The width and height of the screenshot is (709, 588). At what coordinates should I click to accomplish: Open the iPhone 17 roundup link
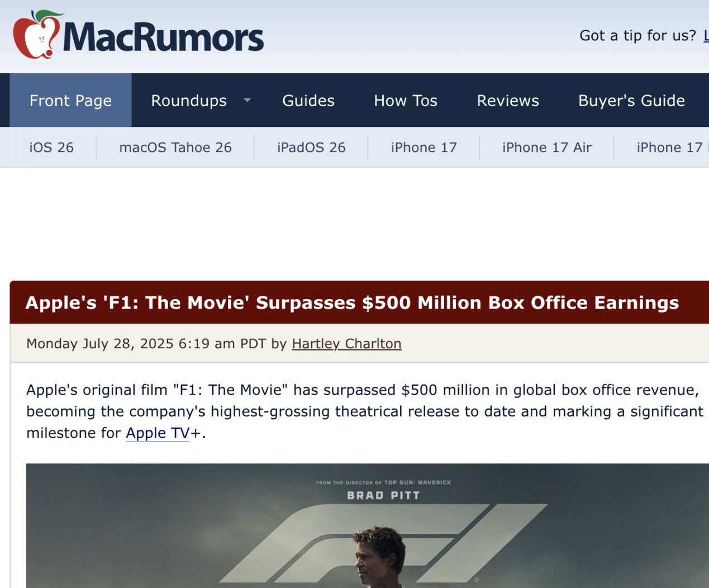(424, 148)
